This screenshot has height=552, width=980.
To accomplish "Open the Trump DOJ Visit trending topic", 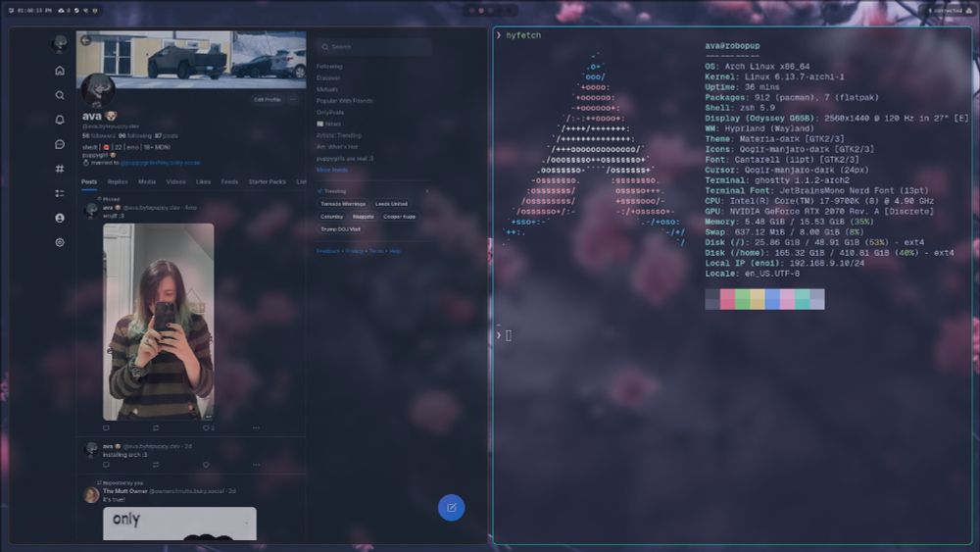I will [x=341, y=229].
